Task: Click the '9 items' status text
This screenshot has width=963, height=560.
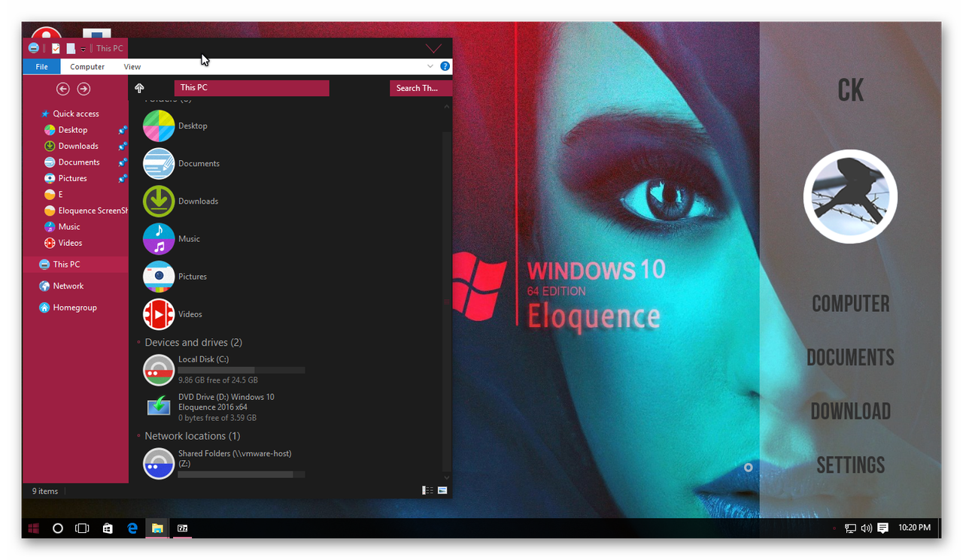Action: pos(45,491)
